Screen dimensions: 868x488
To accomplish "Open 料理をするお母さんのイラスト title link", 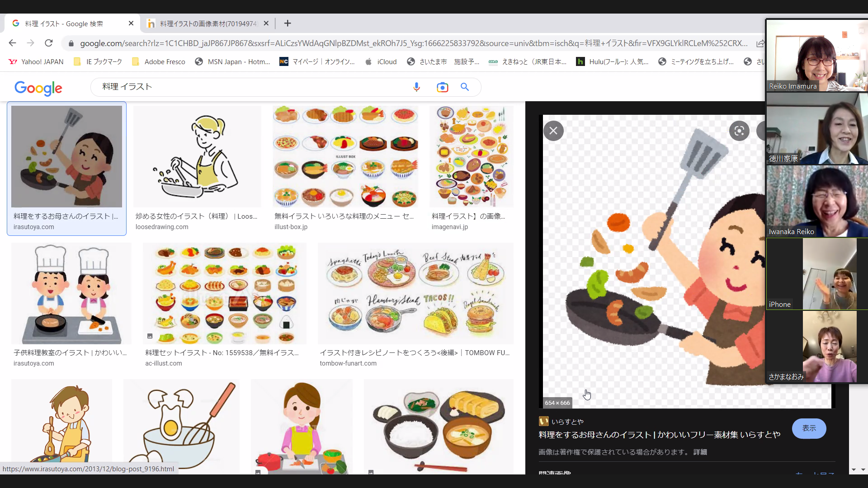I will [660, 435].
